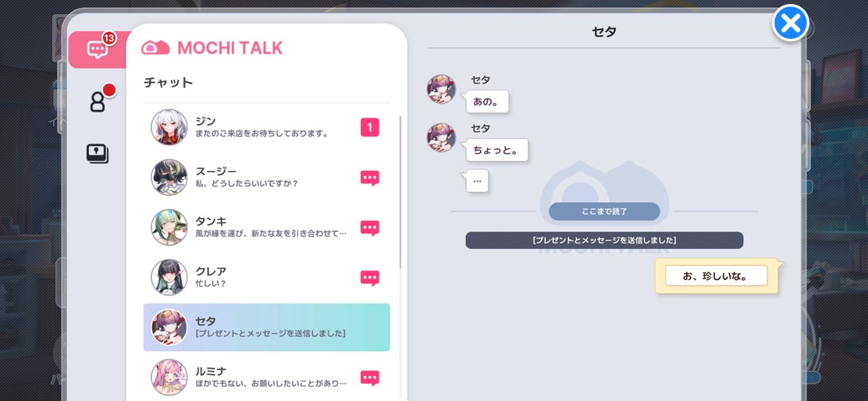Click ジン's preview text またのご来店をお待ちしております。
The image size is (868, 401).
(262, 134)
